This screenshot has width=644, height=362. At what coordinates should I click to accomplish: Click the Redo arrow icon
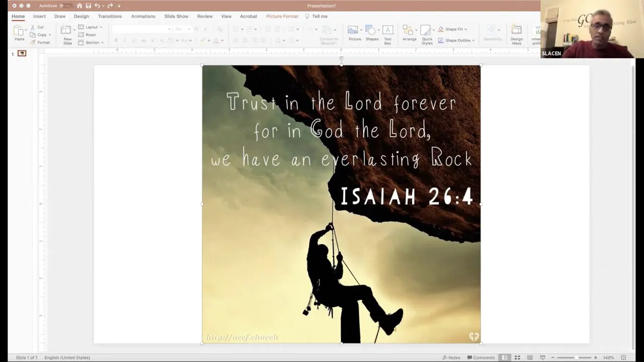110,6
